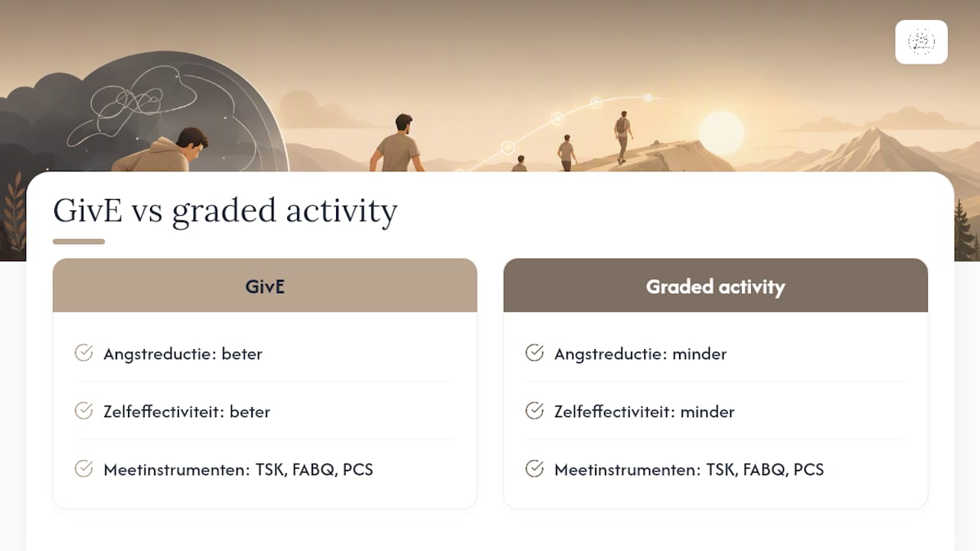
Task: Click the glowing sun in the banner image
Action: pyautogui.click(x=721, y=133)
